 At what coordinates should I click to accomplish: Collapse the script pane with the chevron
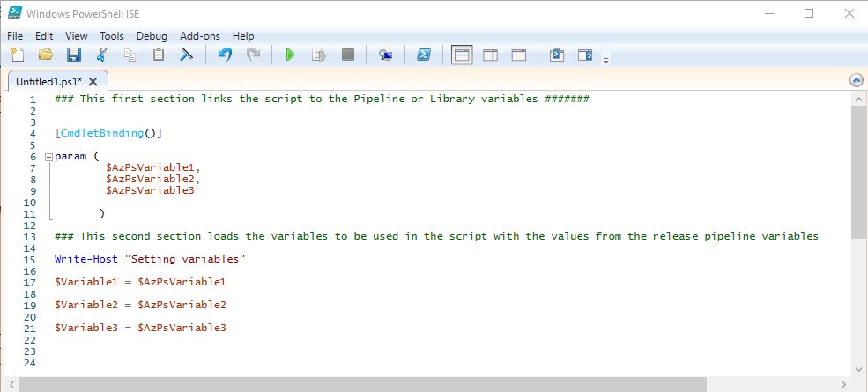pyautogui.click(x=856, y=80)
